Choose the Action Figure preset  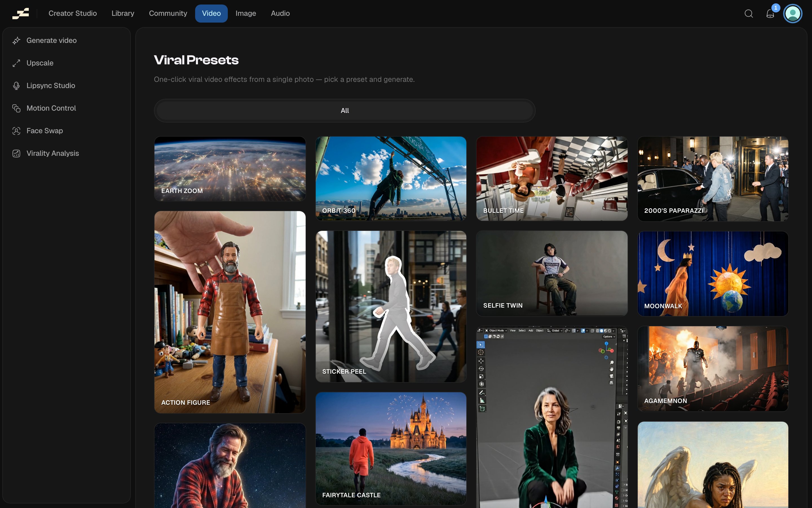pyautogui.click(x=230, y=312)
